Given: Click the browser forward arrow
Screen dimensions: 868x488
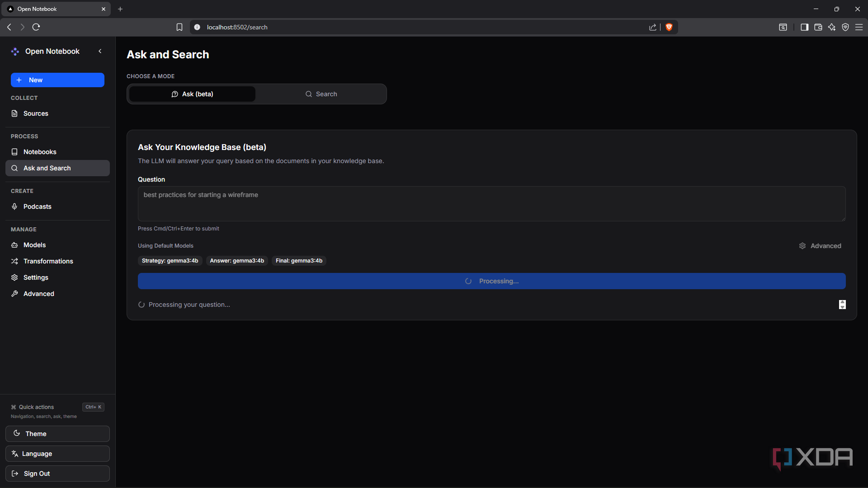Looking at the screenshot, I should 23,27.
